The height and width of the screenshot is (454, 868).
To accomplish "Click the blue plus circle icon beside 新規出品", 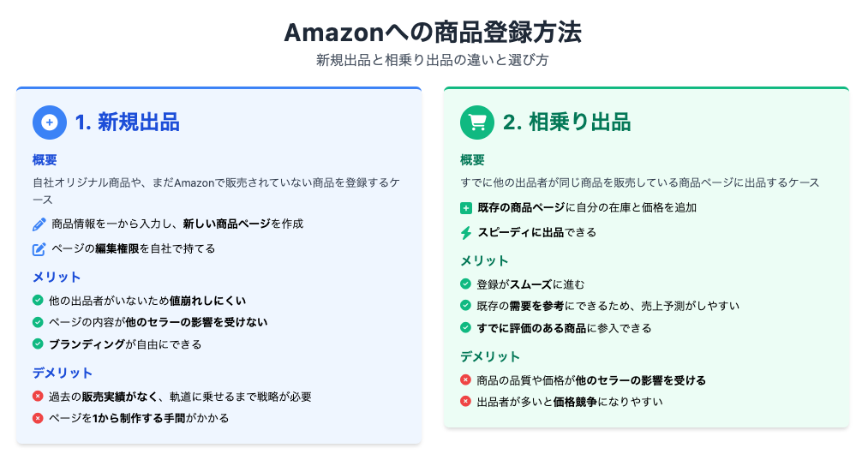I will (x=49, y=122).
